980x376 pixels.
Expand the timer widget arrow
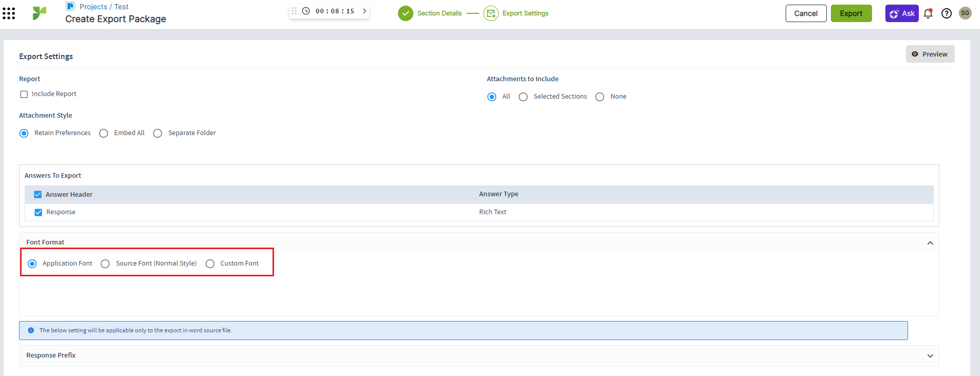click(x=365, y=11)
